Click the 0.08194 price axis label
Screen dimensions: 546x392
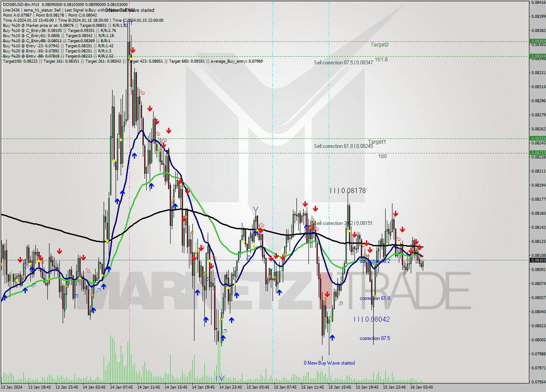[x=538, y=185]
